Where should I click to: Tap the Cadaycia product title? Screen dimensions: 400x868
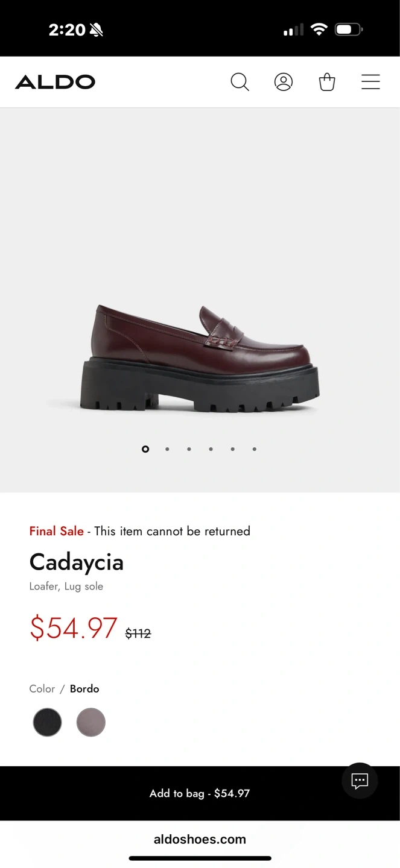(x=77, y=562)
